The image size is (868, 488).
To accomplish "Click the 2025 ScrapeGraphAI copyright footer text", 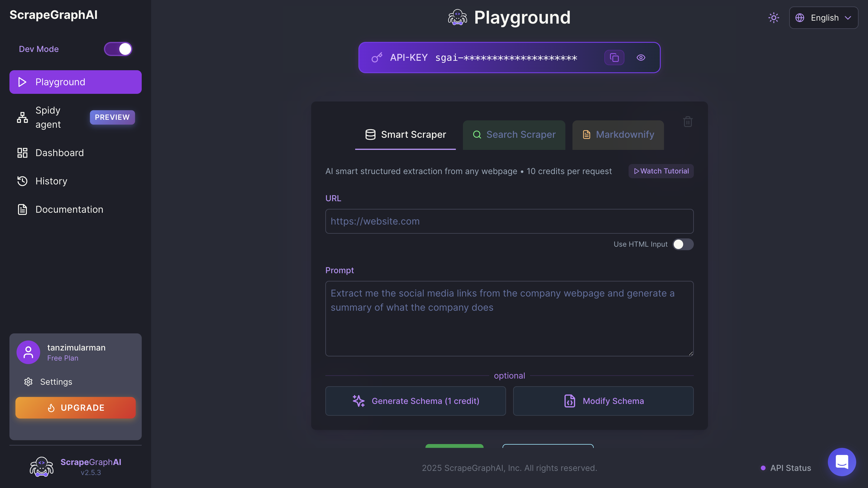I will pyautogui.click(x=509, y=468).
